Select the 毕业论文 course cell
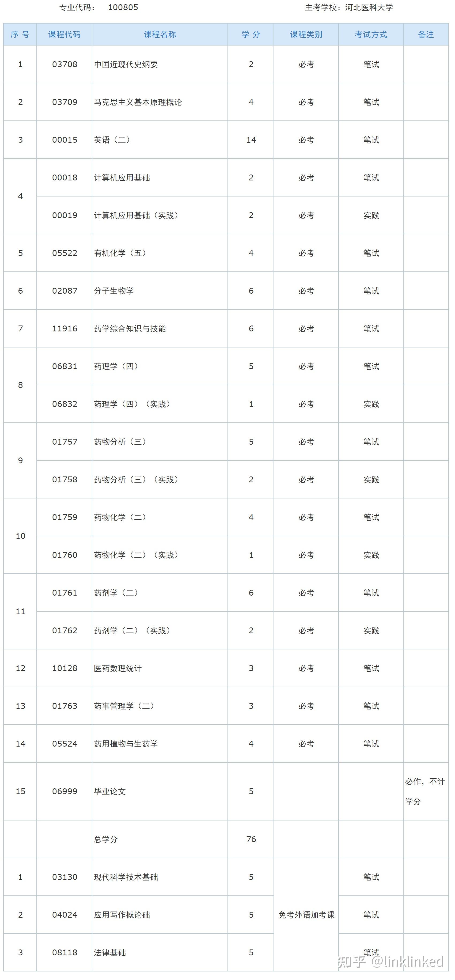 (x=109, y=792)
